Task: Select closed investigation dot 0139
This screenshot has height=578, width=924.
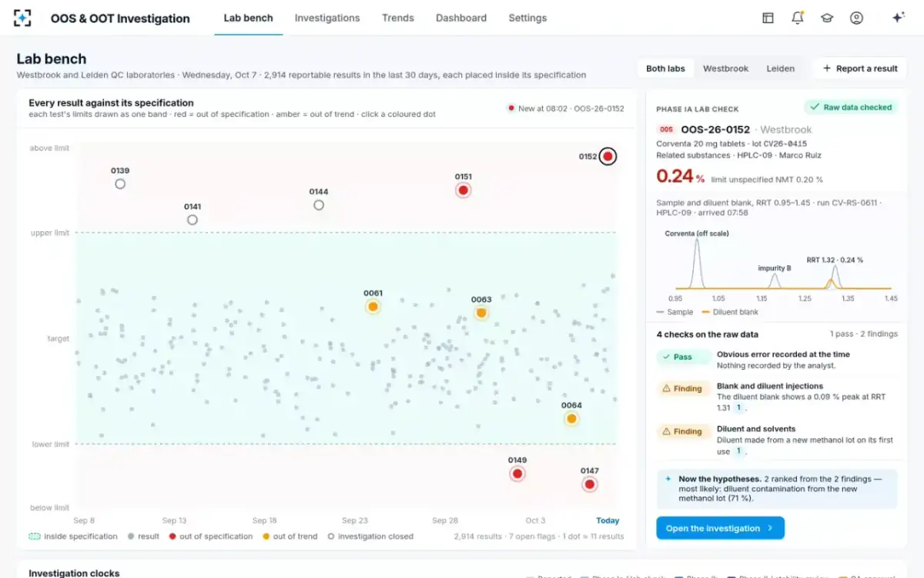Action: coord(120,184)
